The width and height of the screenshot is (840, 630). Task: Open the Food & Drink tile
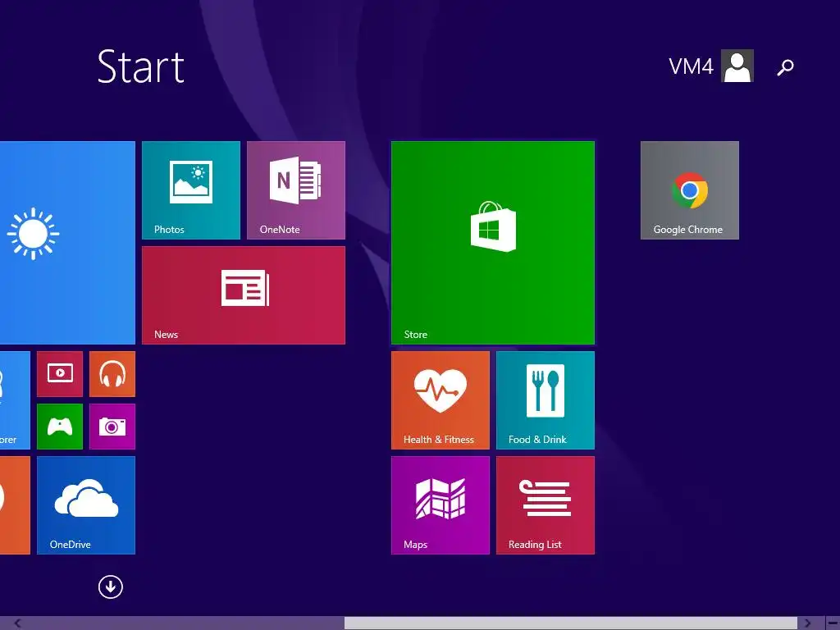pyautogui.click(x=546, y=400)
